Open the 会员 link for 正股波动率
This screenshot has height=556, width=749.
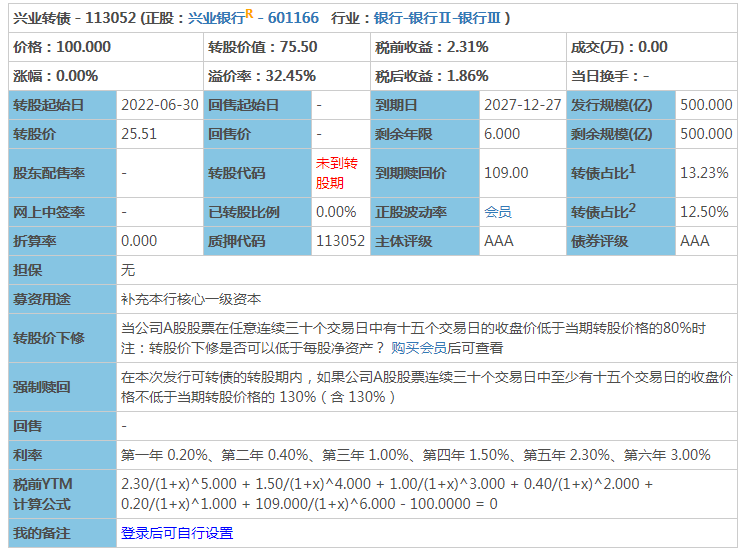point(498,212)
